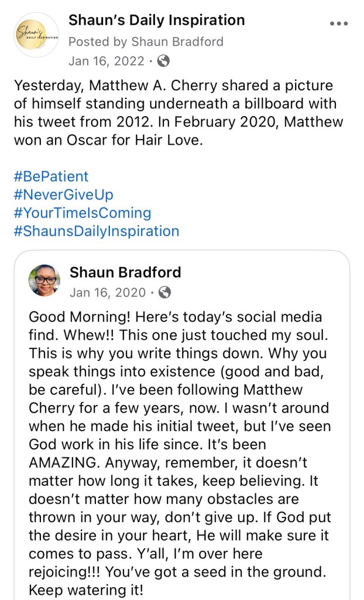The width and height of the screenshot is (364, 600).
Task: Click the public globe icon beside Jan 16, 2022
Action: [x=164, y=60]
